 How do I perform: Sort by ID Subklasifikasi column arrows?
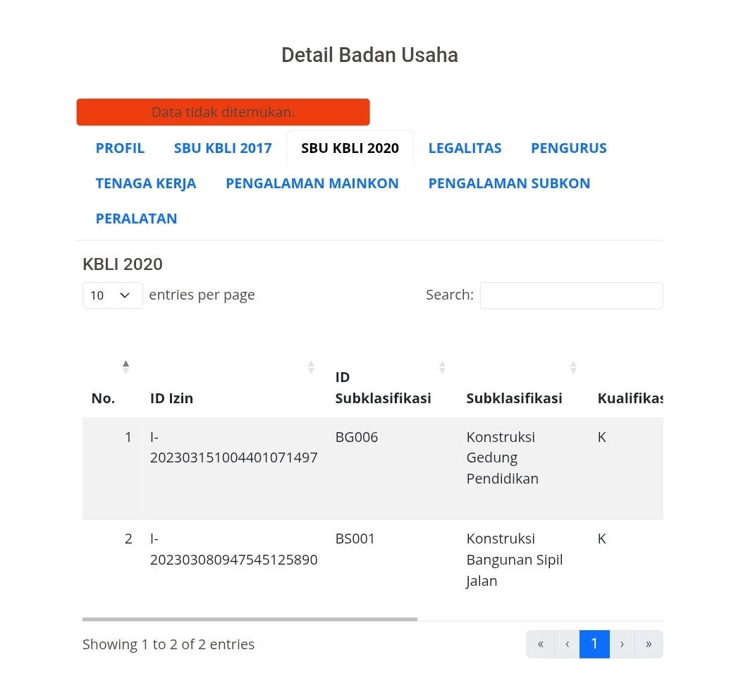coord(442,367)
